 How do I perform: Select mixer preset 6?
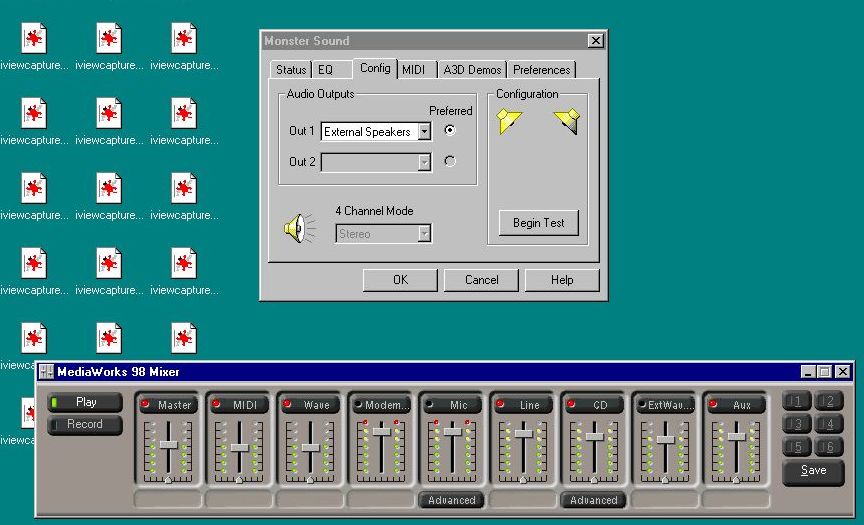click(x=829, y=446)
